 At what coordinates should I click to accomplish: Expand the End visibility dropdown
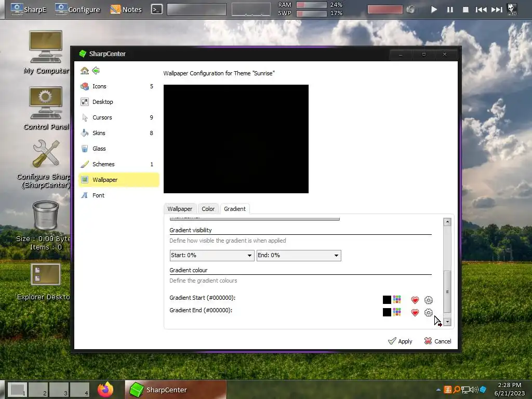coord(299,256)
